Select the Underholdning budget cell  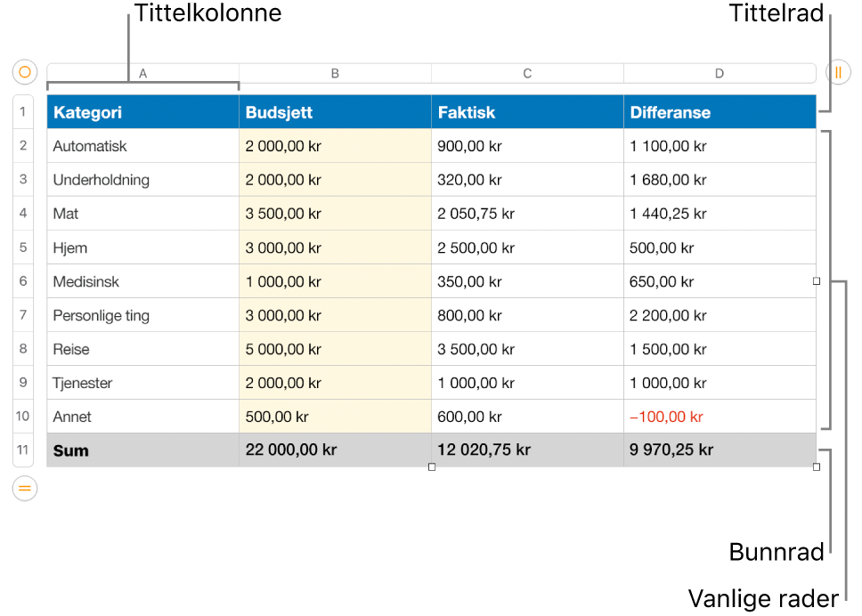[x=336, y=180]
